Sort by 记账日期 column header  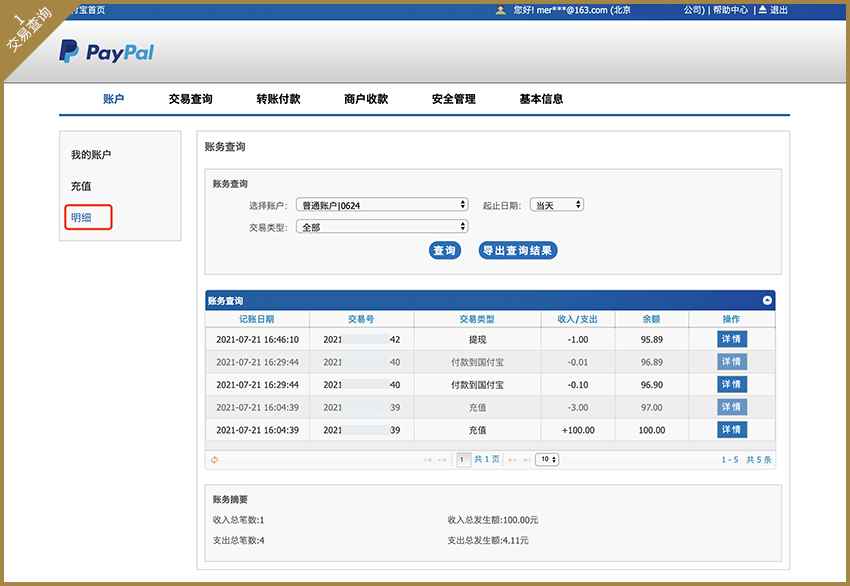257,319
